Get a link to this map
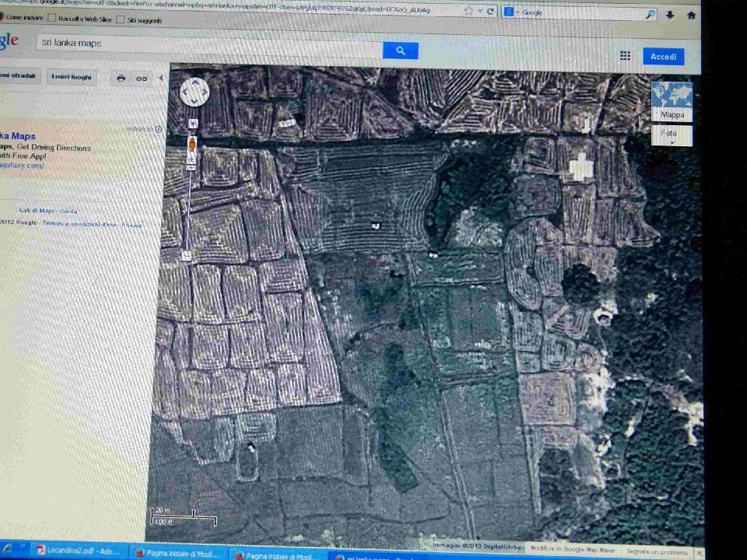This screenshot has width=747, height=560. tap(142, 79)
